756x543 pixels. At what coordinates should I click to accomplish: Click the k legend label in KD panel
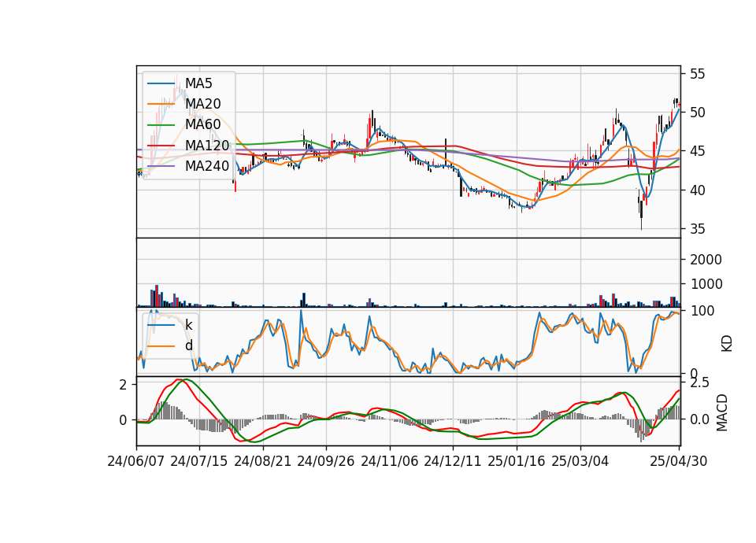(x=188, y=325)
